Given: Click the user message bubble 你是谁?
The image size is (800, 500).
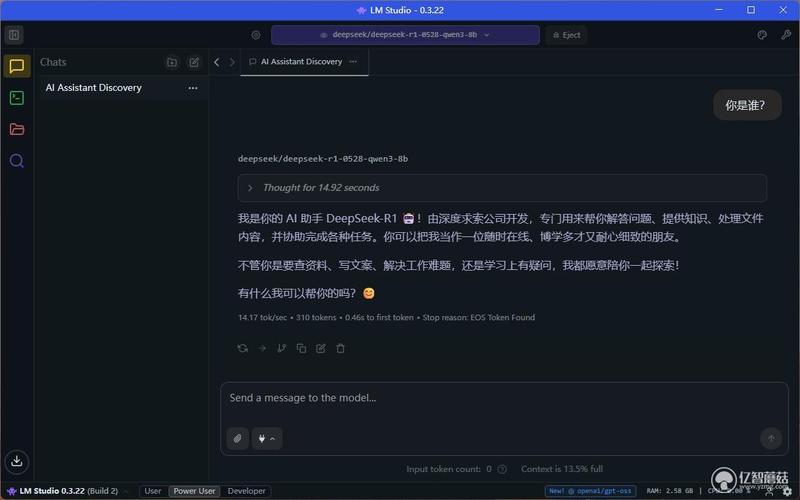Looking at the screenshot, I should (747, 105).
